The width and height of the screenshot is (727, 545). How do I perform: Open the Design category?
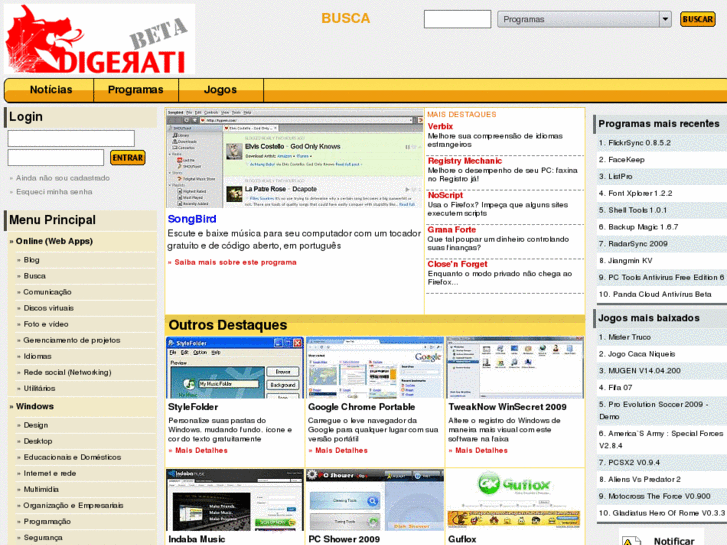click(x=36, y=425)
